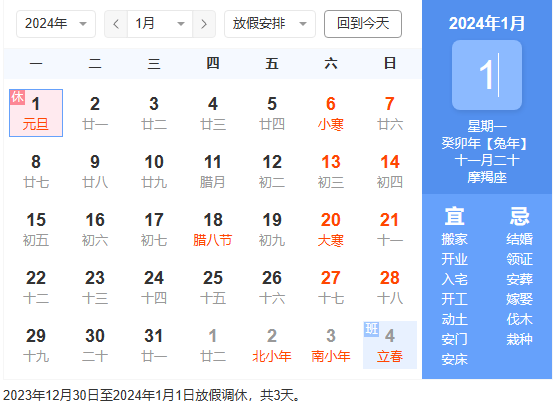Select January 31 廿一
558x407 pixels.
click(x=154, y=345)
